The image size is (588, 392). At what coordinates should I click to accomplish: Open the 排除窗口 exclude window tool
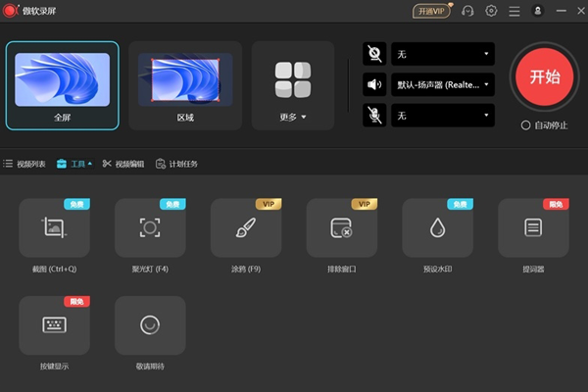coord(342,227)
